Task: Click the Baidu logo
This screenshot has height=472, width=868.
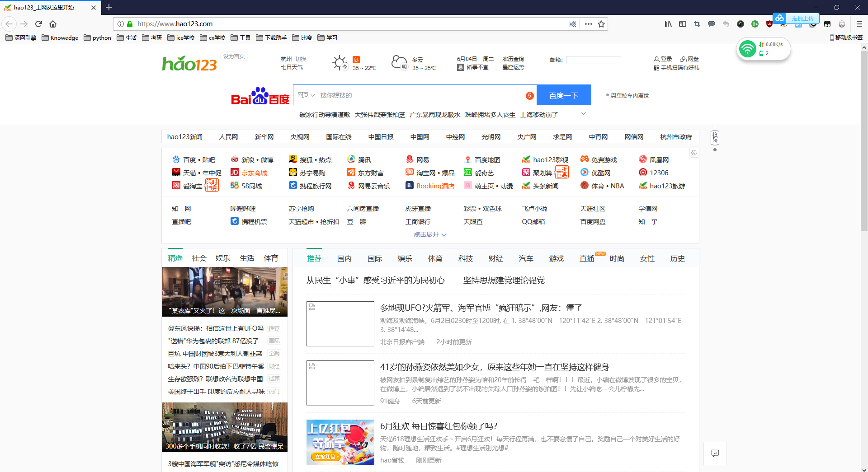Action: (260, 96)
